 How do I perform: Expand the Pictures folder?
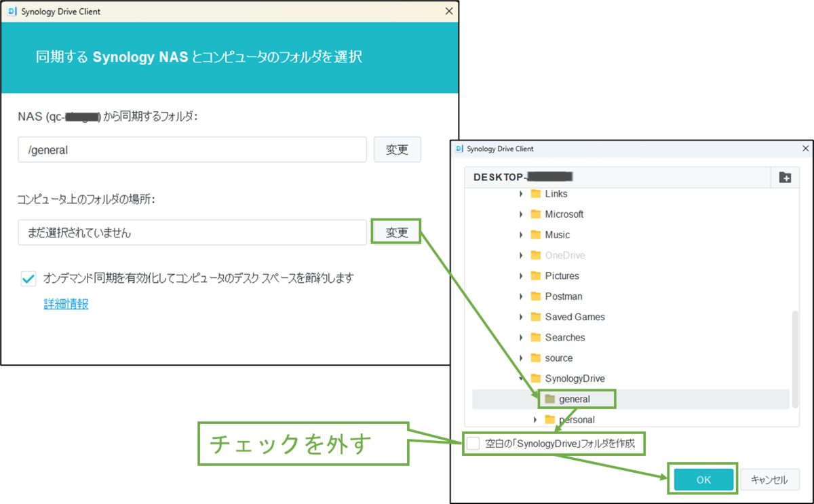click(x=521, y=276)
